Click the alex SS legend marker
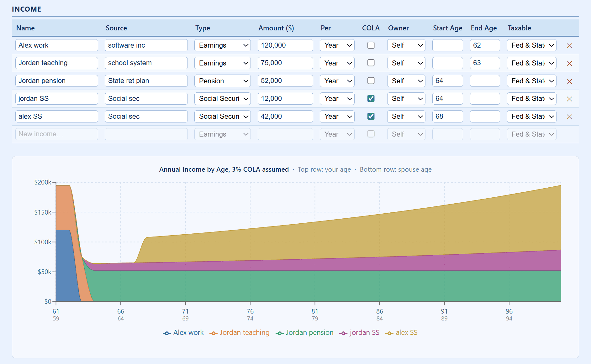 pyautogui.click(x=389, y=333)
